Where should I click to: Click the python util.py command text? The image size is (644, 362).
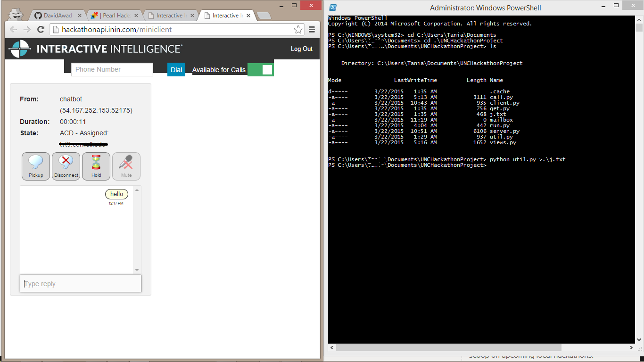coord(528,159)
